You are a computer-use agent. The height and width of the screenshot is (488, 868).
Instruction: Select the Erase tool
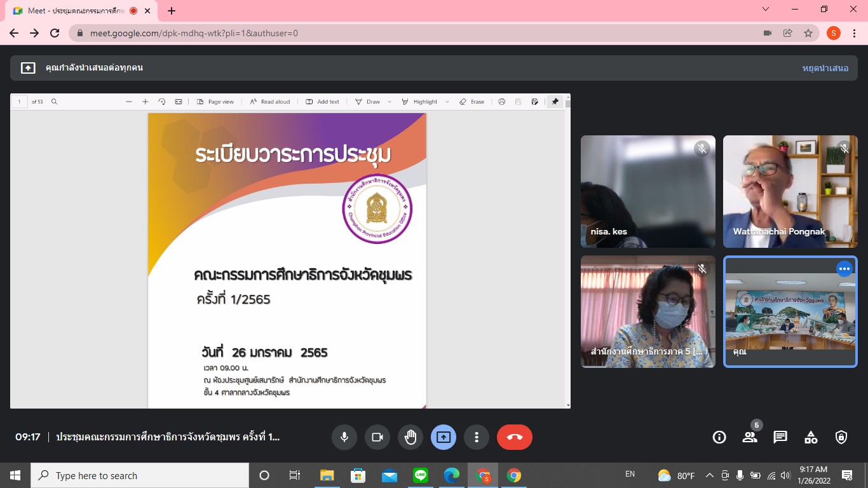click(472, 102)
